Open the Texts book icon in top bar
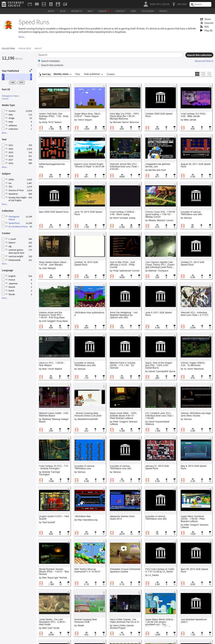Viewport: 215px width, 644px height. (x=37, y=4)
